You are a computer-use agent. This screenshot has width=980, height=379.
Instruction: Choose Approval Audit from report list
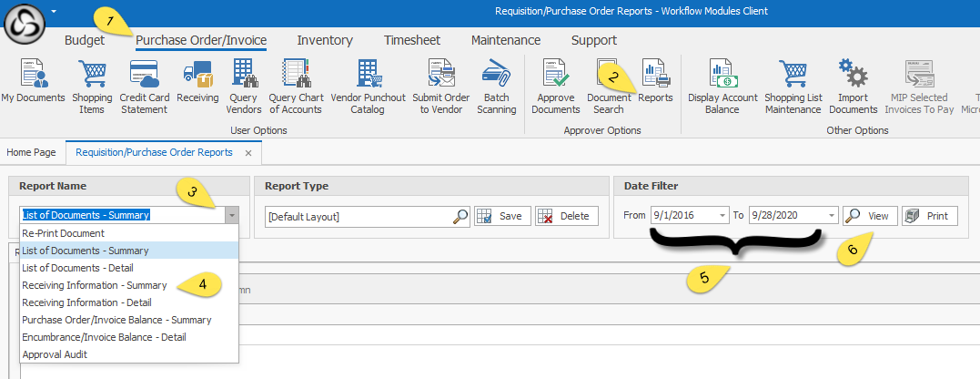(x=55, y=354)
